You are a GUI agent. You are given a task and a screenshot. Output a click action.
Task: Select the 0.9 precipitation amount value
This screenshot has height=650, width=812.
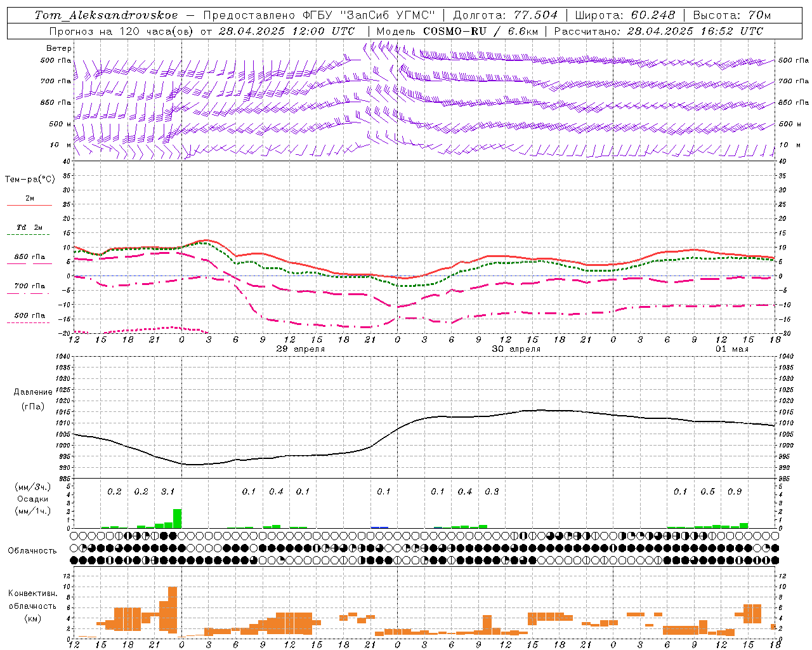735,491
